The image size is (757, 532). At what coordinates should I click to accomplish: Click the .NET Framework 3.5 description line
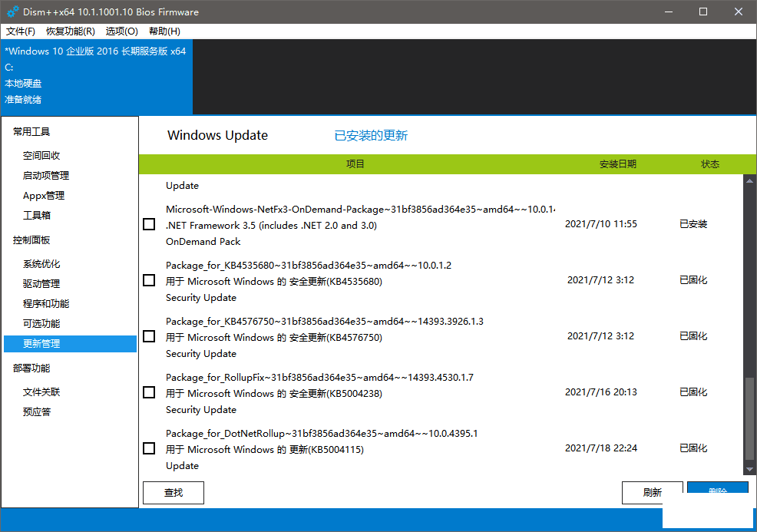271,226
